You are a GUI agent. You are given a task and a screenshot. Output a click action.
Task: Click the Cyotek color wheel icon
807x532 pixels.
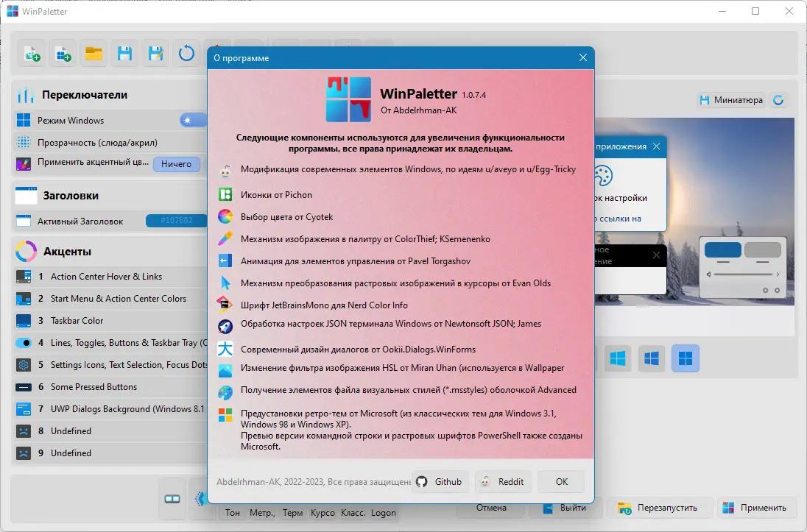click(225, 216)
